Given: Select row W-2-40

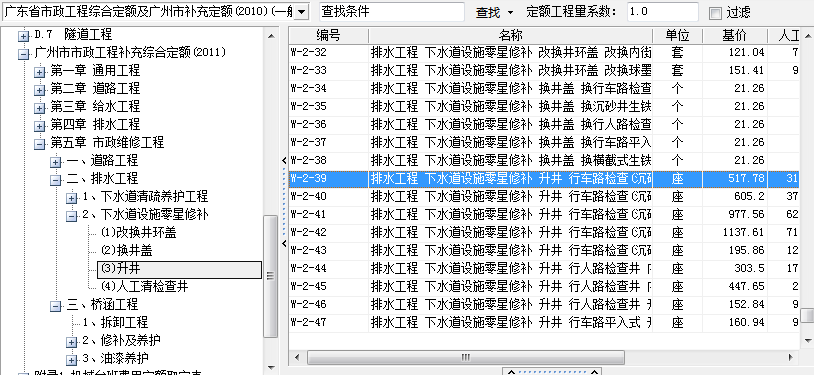Looking at the screenshot, I should pyautogui.click(x=544, y=197).
